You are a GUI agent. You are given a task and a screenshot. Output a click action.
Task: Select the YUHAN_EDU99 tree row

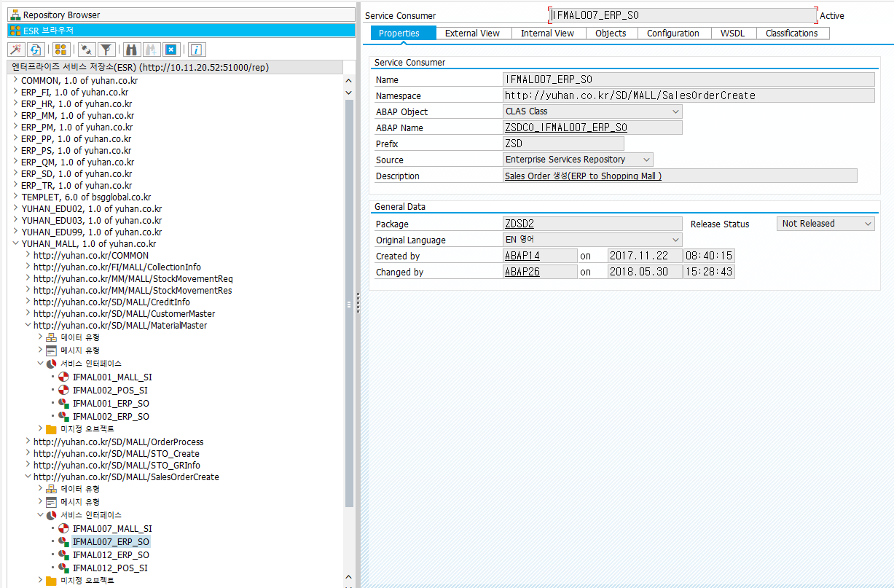92,232
